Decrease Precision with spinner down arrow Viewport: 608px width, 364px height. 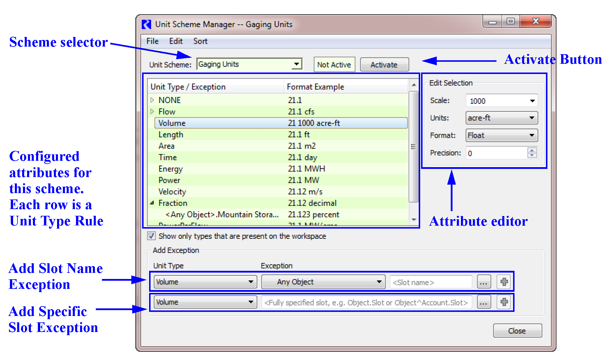tap(532, 155)
